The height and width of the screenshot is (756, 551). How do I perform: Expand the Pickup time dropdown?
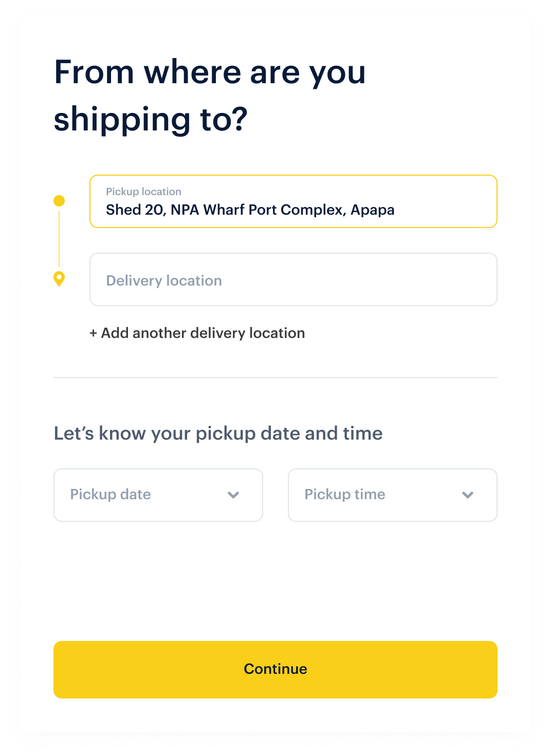[x=393, y=495]
